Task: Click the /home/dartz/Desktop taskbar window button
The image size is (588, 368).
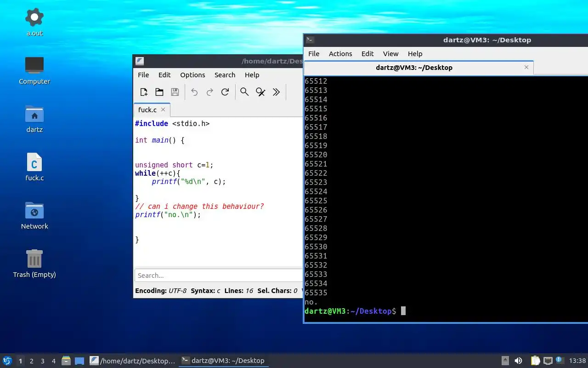Action: click(133, 361)
